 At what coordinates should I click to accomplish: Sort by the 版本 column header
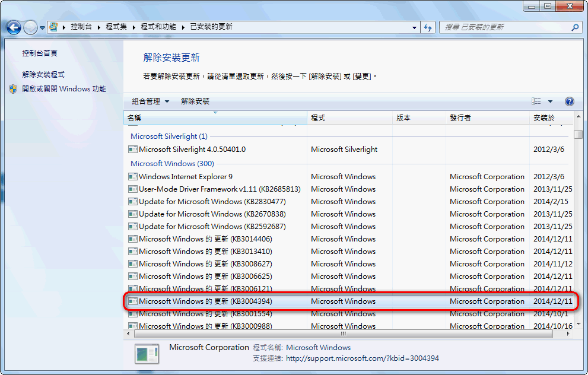419,117
